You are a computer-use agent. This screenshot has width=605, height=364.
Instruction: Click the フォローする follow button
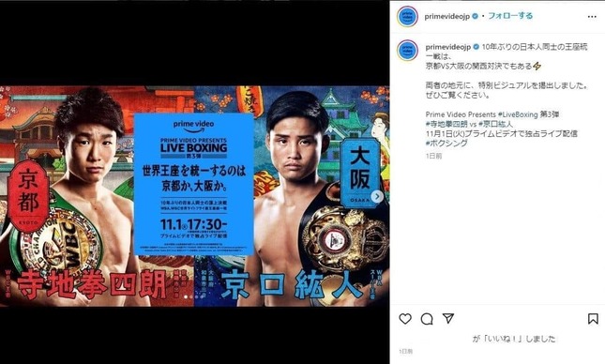tap(510, 16)
